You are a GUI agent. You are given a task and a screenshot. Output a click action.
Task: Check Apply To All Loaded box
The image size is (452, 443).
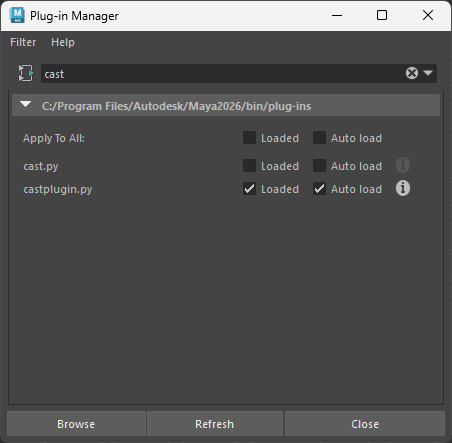(x=249, y=138)
